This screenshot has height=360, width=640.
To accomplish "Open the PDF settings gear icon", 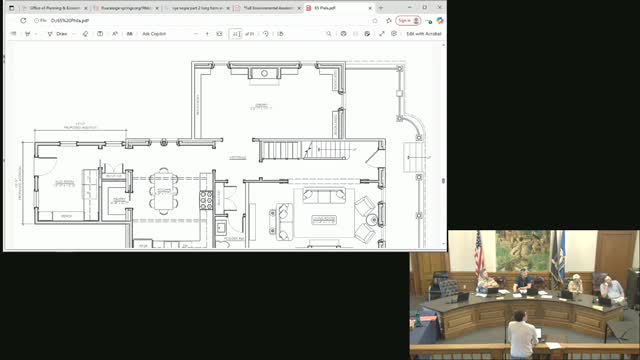I will coord(394,34).
